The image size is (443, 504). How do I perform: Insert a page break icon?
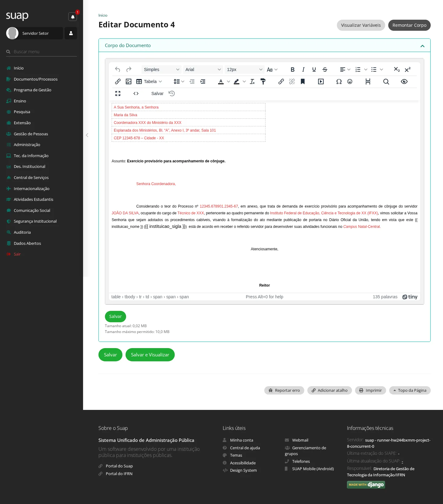[x=368, y=81]
